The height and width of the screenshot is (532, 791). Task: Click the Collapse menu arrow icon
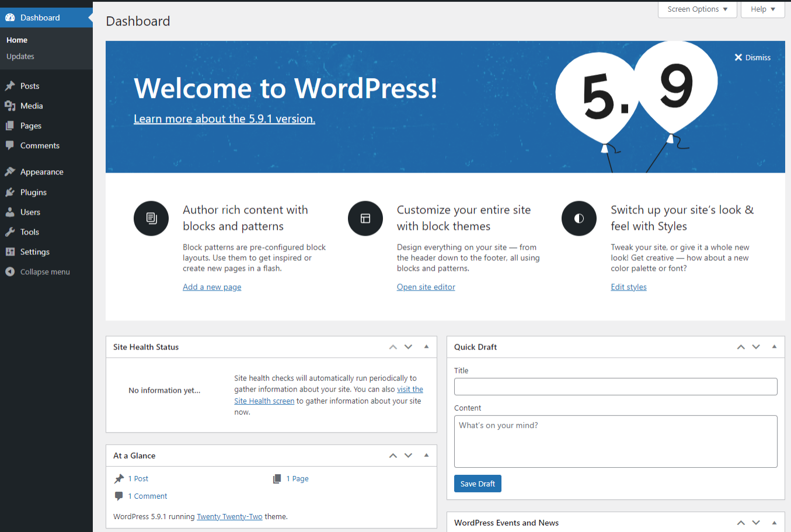(10, 271)
